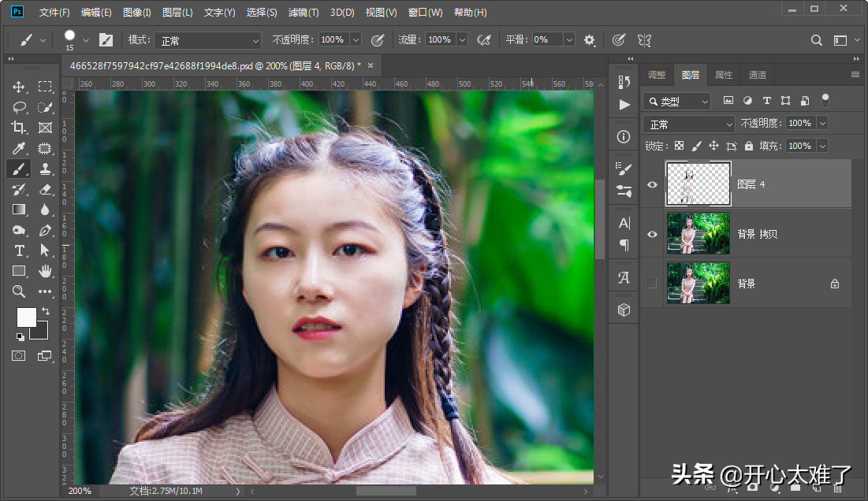
Task: Expand the layer 不透明度 dropdown arrow
Action: coord(822,124)
